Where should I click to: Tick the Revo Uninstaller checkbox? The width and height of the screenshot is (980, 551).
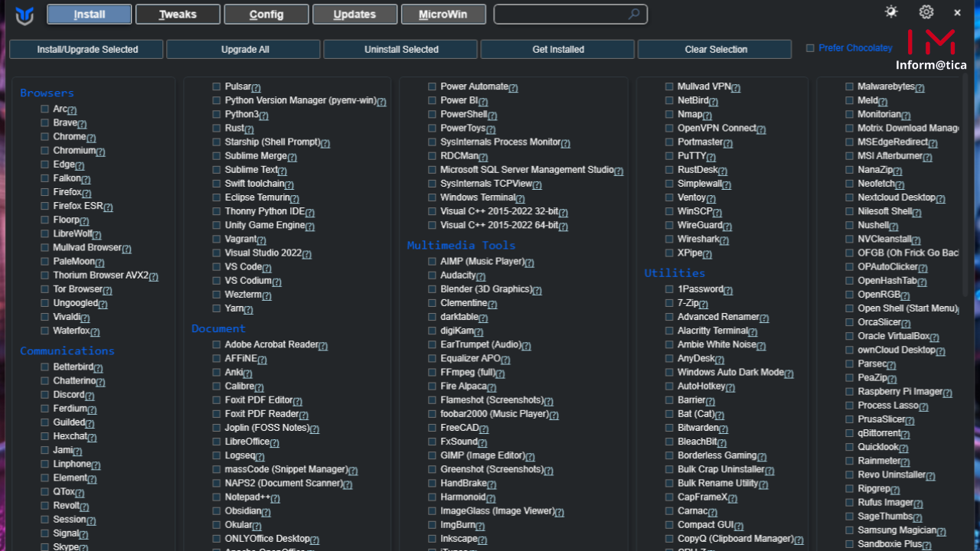[850, 474]
